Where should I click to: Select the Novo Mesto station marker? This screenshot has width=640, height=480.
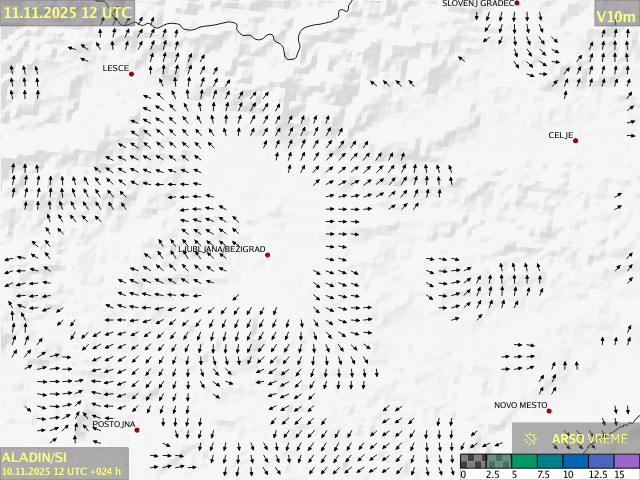click(x=549, y=411)
